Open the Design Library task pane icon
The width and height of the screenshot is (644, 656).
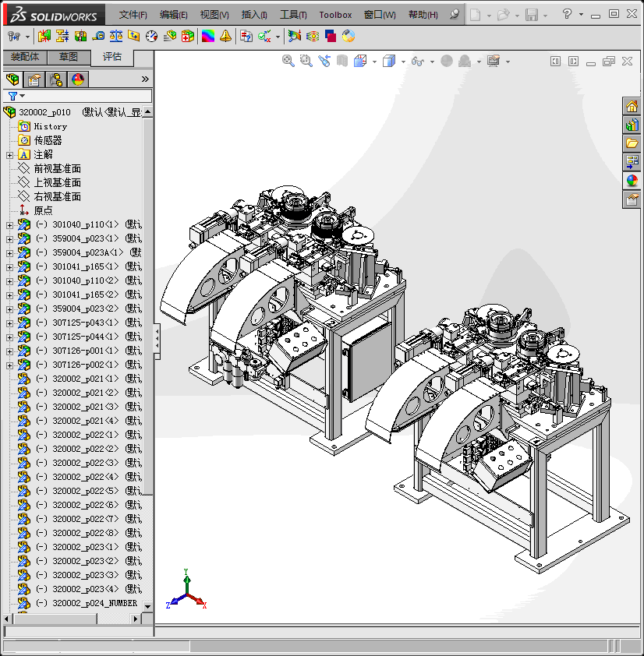pos(632,125)
